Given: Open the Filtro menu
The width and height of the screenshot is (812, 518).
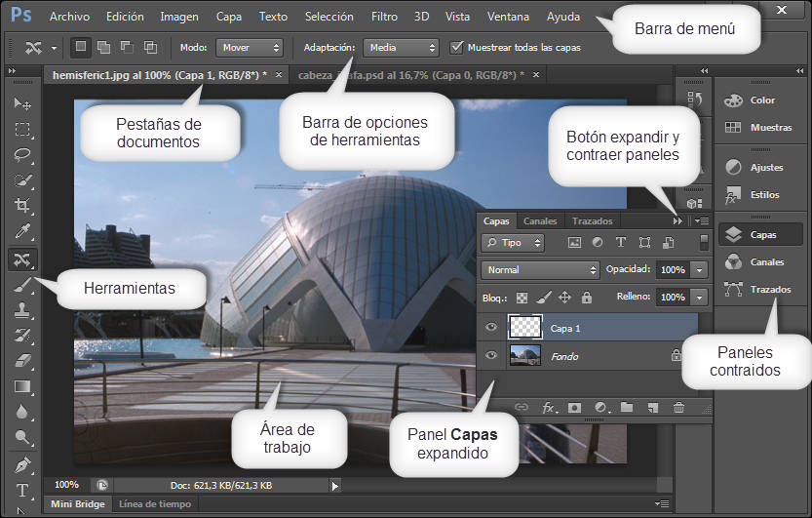Looking at the screenshot, I should click(384, 17).
